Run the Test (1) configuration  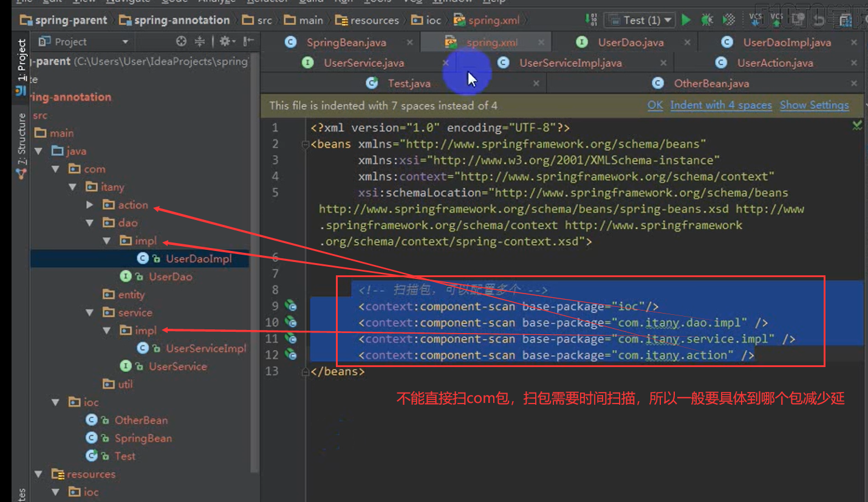(686, 20)
